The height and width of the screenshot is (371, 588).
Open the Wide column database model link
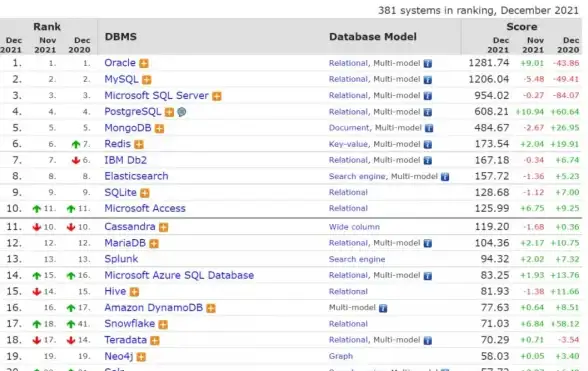(x=354, y=227)
